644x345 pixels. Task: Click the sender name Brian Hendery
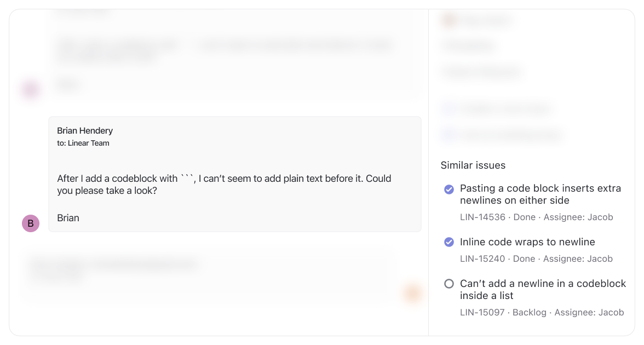[85, 130]
